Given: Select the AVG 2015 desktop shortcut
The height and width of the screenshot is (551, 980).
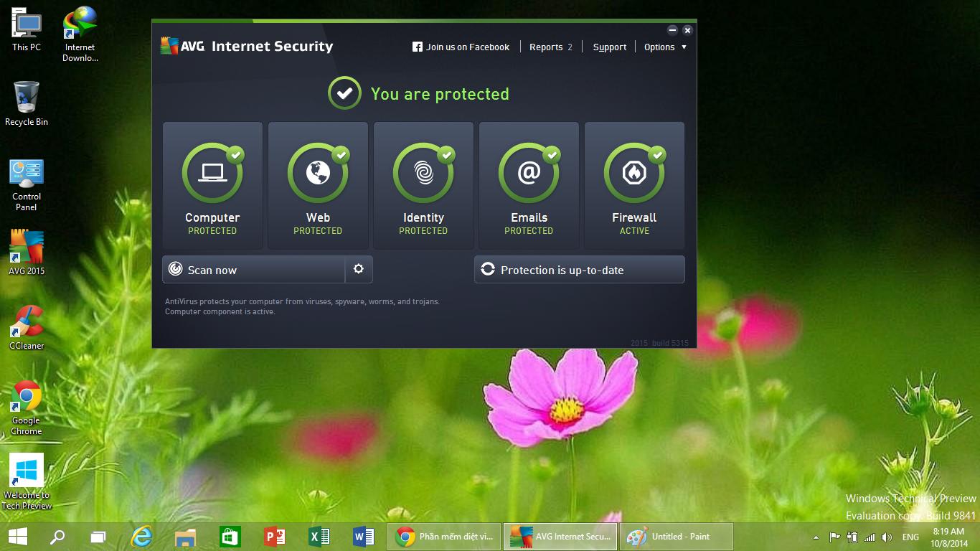Looking at the screenshot, I should point(27,253).
